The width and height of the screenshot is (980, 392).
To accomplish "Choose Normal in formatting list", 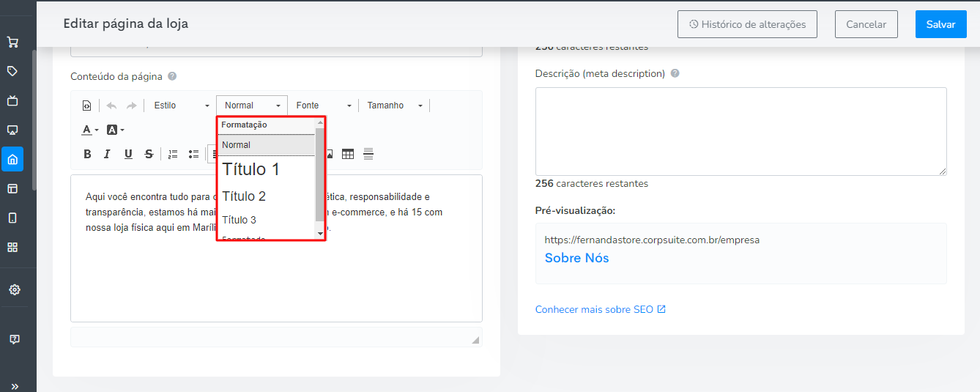I will point(267,145).
